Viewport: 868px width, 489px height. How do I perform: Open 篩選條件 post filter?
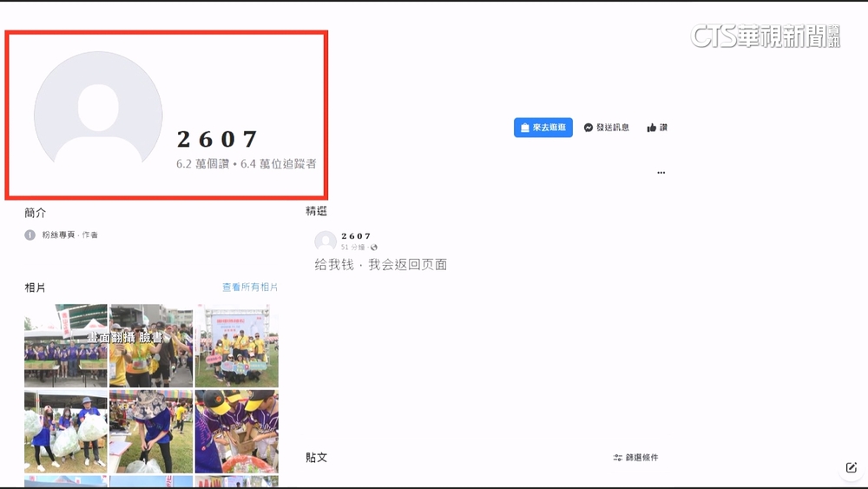click(x=635, y=458)
